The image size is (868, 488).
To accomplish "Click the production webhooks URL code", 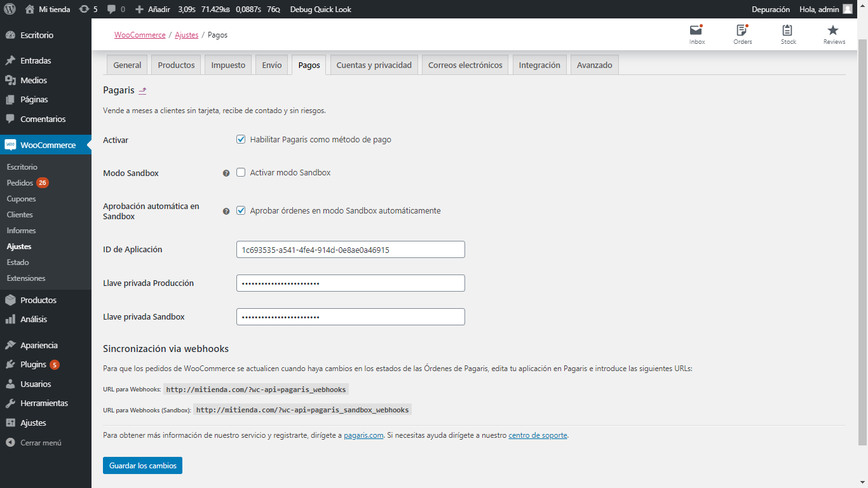I will tap(256, 390).
